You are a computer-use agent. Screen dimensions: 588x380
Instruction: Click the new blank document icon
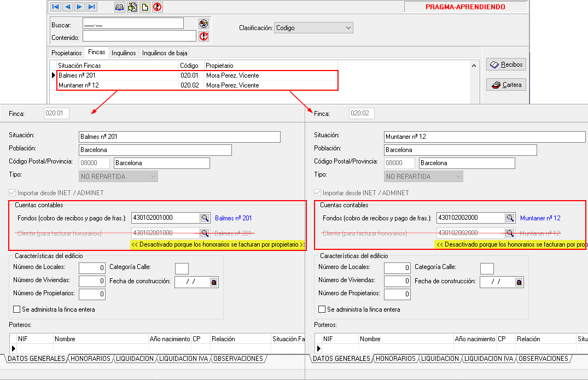click(144, 7)
